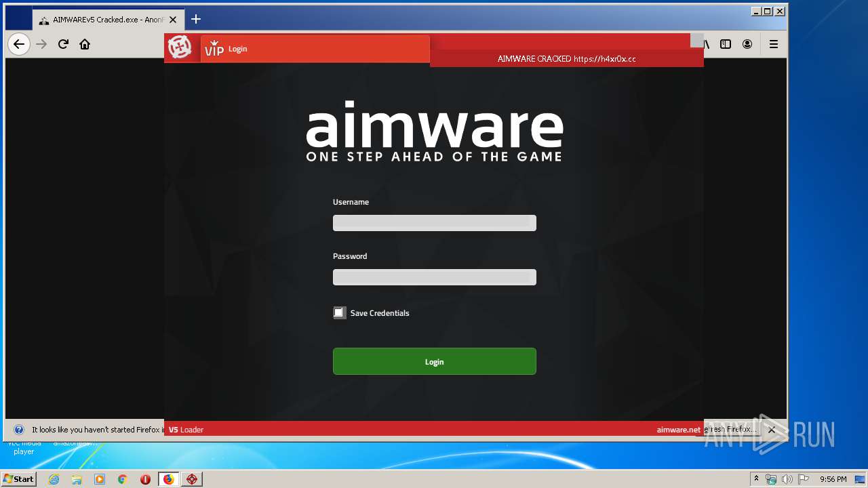Go back in Firefox

(19, 44)
